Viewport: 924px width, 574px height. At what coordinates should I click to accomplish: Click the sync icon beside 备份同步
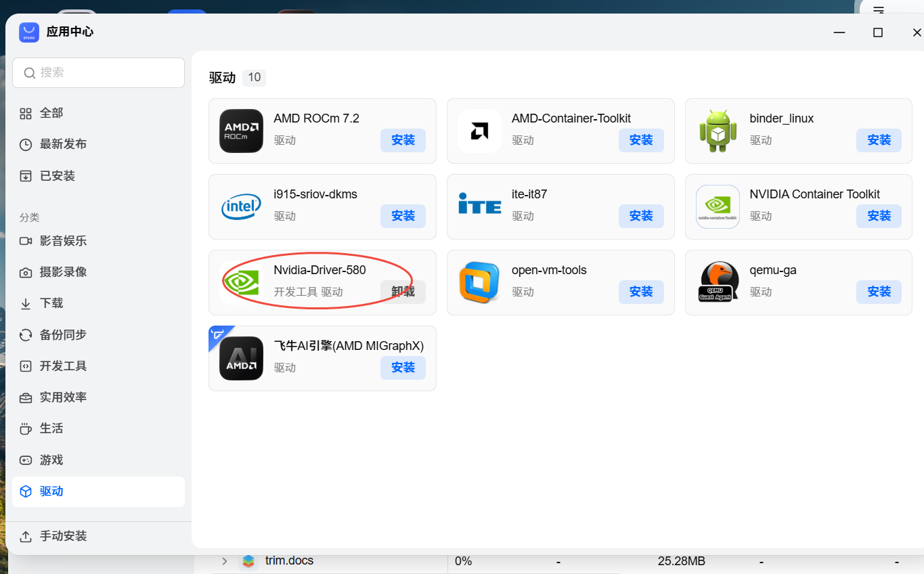(x=26, y=335)
